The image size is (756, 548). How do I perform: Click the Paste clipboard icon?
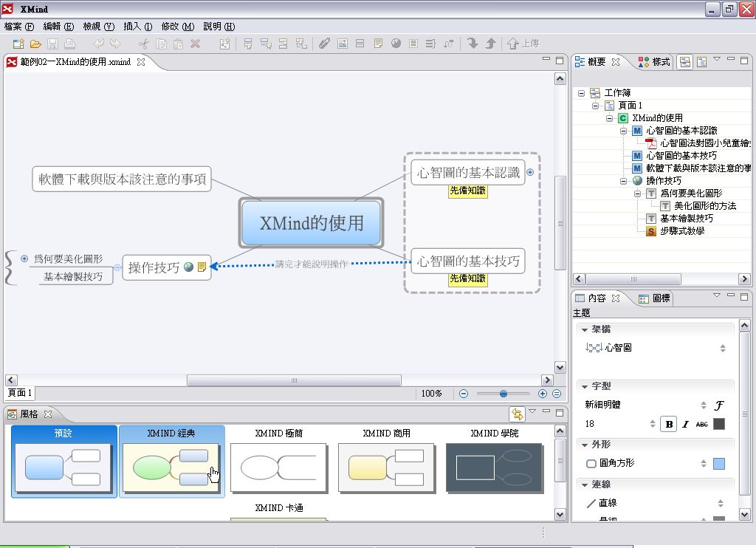click(x=178, y=44)
